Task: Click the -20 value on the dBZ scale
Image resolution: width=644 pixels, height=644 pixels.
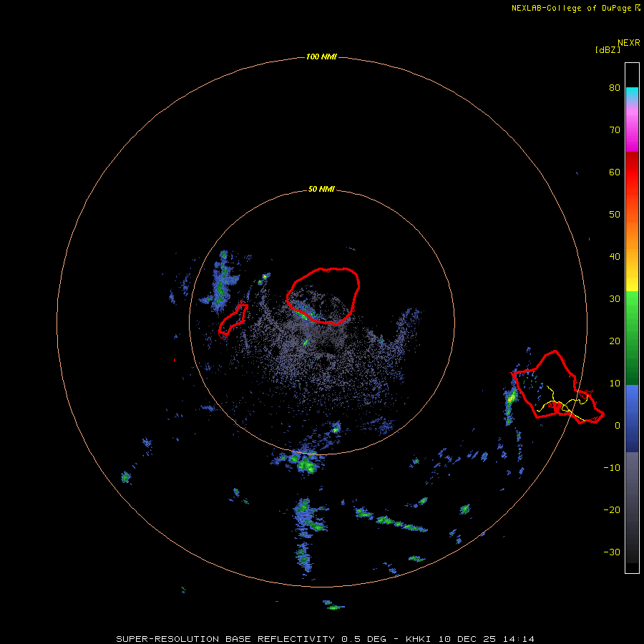Action: (612, 509)
